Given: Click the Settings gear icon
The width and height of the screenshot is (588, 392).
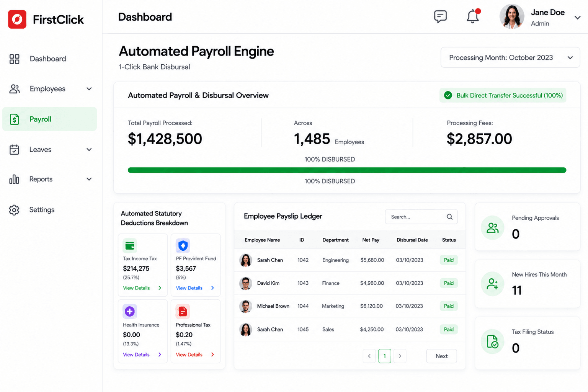Looking at the screenshot, I should pyautogui.click(x=14, y=210).
